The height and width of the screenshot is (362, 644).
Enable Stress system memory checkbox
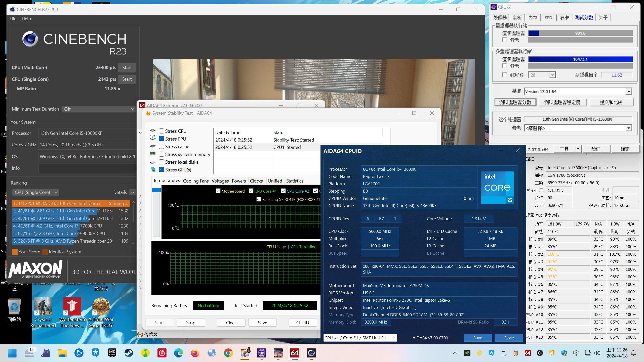[162, 154]
